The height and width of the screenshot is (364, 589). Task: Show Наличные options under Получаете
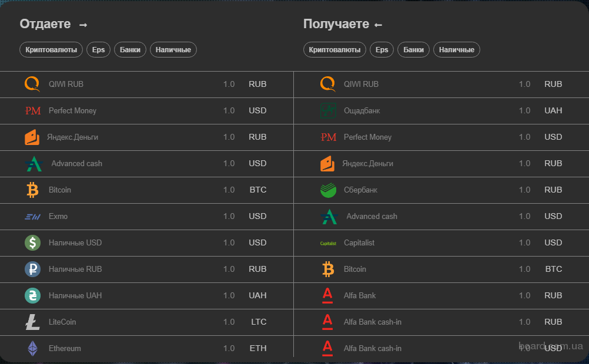456,49
